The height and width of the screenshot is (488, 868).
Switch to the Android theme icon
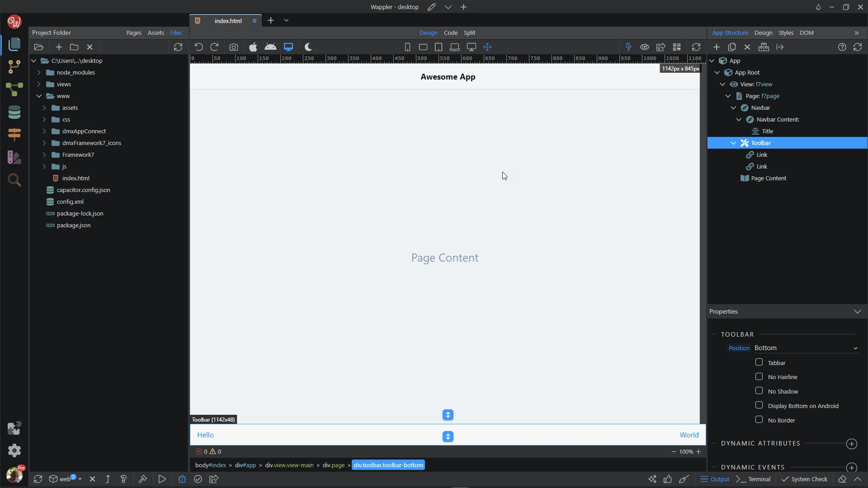(270, 47)
